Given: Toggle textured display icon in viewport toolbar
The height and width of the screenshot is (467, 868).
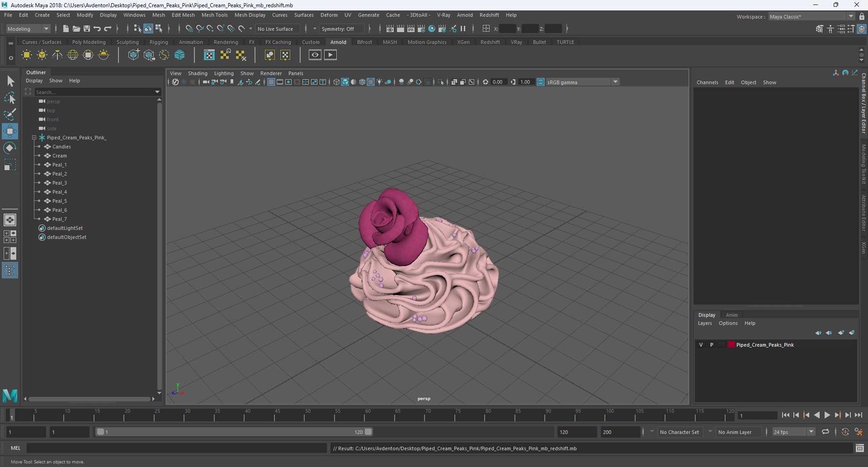Looking at the screenshot, I should click(371, 82).
